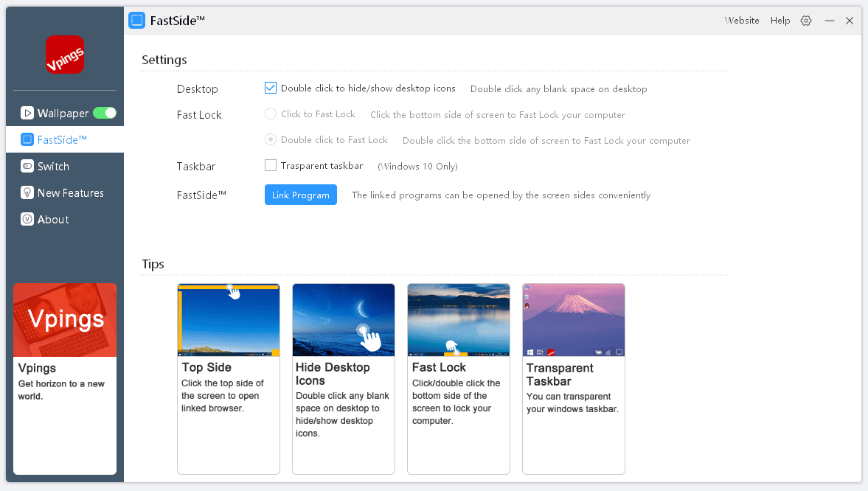Open the Website link
The height and width of the screenshot is (491, 868).
click(742, 21)
